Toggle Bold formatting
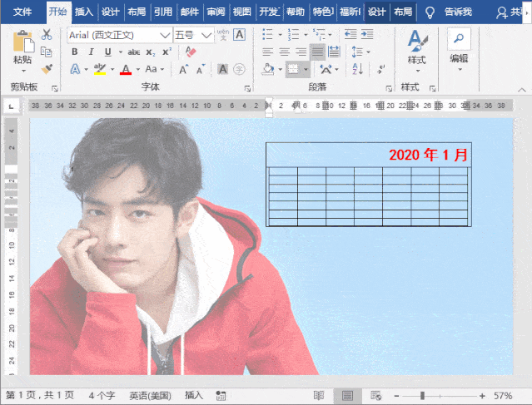The width and height of the screenshot is (532, 405). [75, 52]
